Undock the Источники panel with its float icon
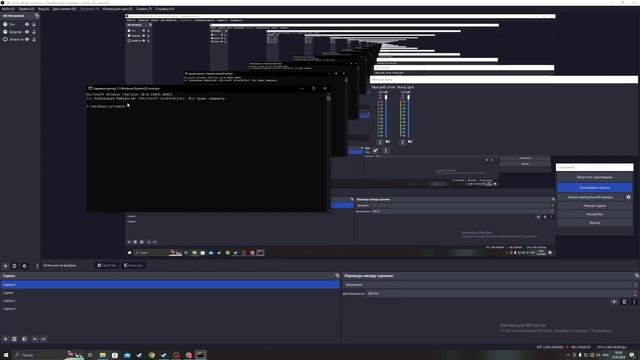 37,16
